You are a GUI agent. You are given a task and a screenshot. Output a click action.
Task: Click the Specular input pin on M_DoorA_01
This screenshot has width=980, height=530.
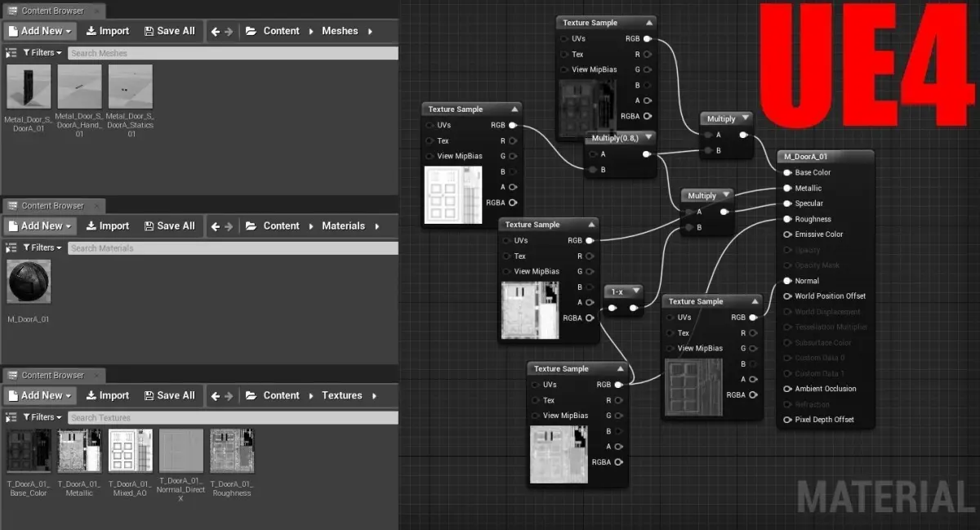[x=787, y=203]
